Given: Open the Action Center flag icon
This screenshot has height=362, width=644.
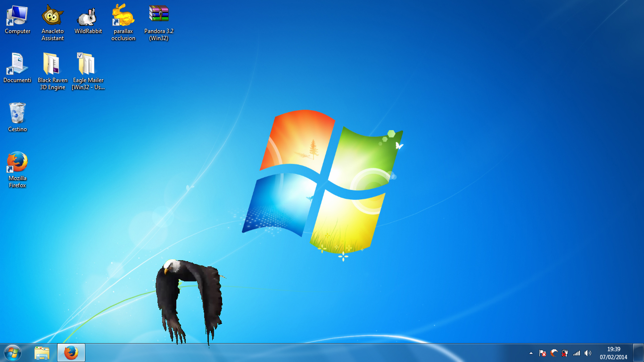Looking at the screenshot, I should click(543, 353).
